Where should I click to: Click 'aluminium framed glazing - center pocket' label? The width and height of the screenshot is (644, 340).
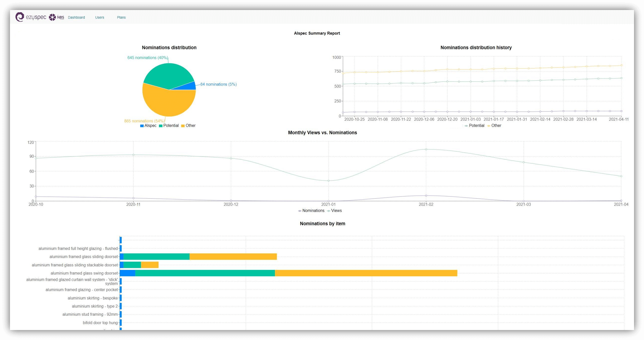(82, 290)
